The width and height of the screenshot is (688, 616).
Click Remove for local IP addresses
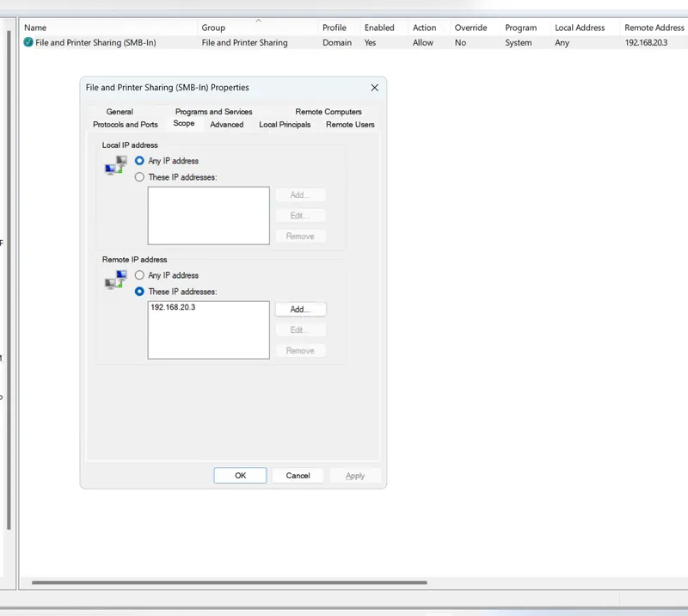click(x=300, y=236)
